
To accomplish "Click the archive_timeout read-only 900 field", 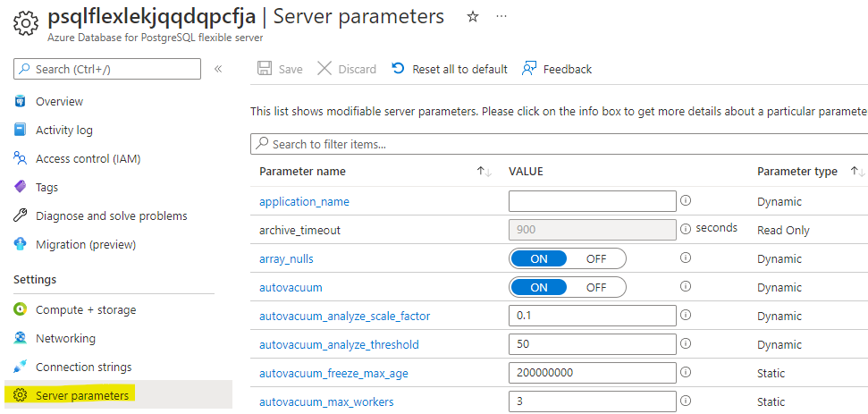I will pyautogui.click(x=593, y=230).
